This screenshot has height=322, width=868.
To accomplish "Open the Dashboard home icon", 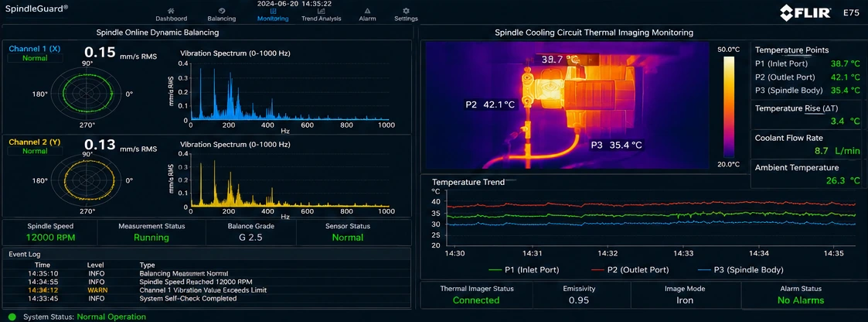I will [171, 11].
